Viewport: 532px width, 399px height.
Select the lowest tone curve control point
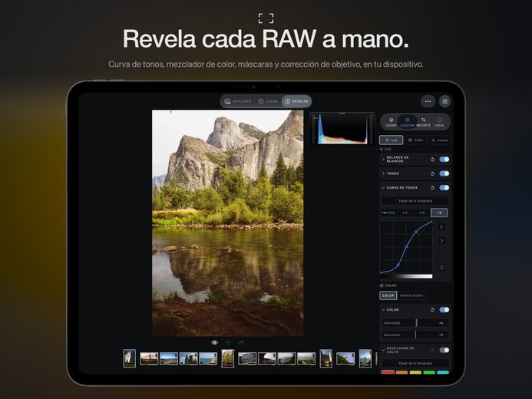coord(398,265)
